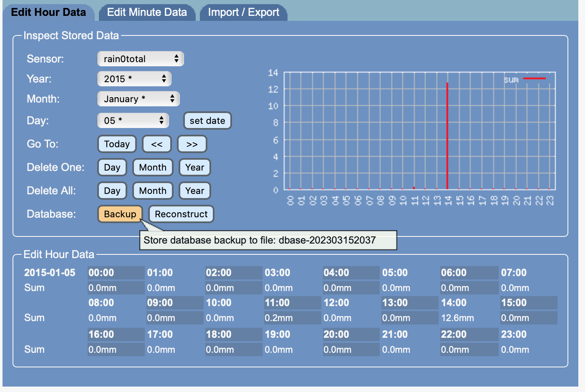585x392 pixels.
Task: Click the red sum legend line in chart
Action: click(x=535, y=78)
